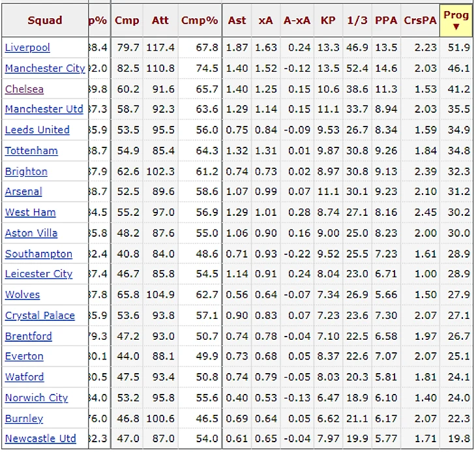Open the Chelsea squad link
Image resolution: width=476 pixels, height=452 pixels.
tap(24, 89)
